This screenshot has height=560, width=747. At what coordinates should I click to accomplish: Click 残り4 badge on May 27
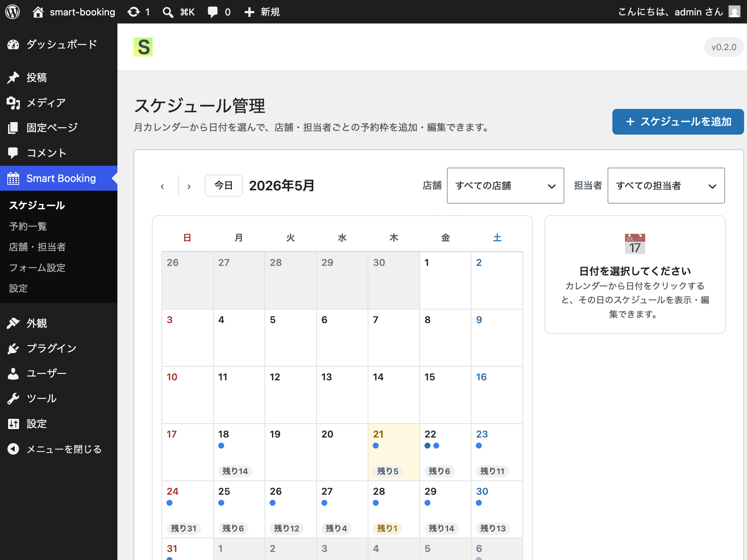pyautogui.click(x=336, y=528)
